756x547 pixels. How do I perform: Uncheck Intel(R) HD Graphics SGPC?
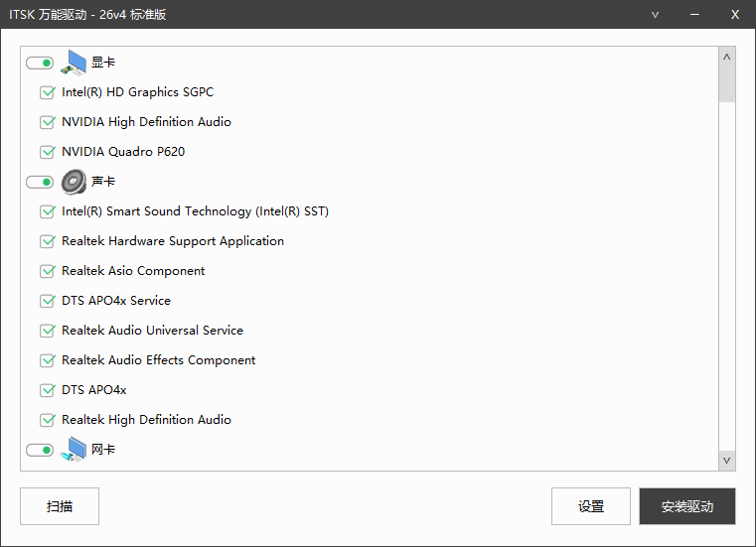[48, 92]
